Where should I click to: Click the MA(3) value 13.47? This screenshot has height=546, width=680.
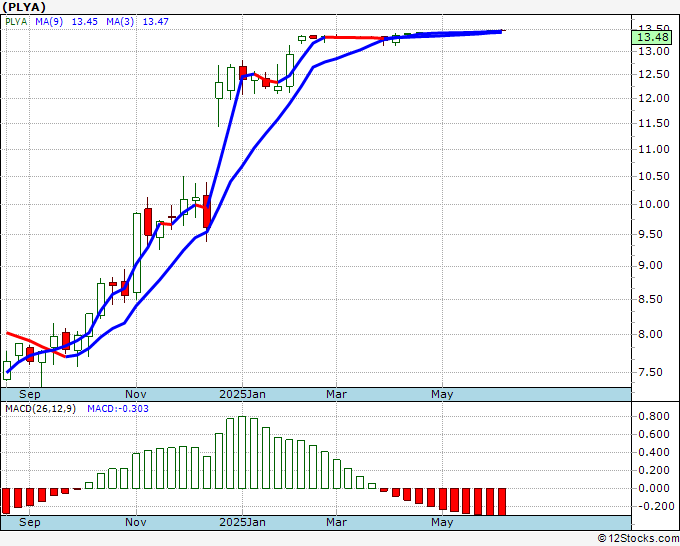tap(156, 22)
